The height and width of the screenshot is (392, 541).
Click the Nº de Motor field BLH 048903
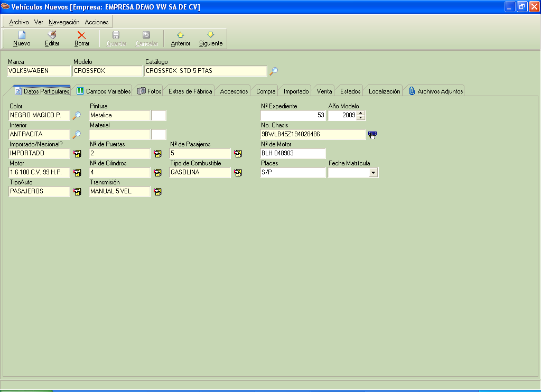pyautogui.click(x=293, y=153)
